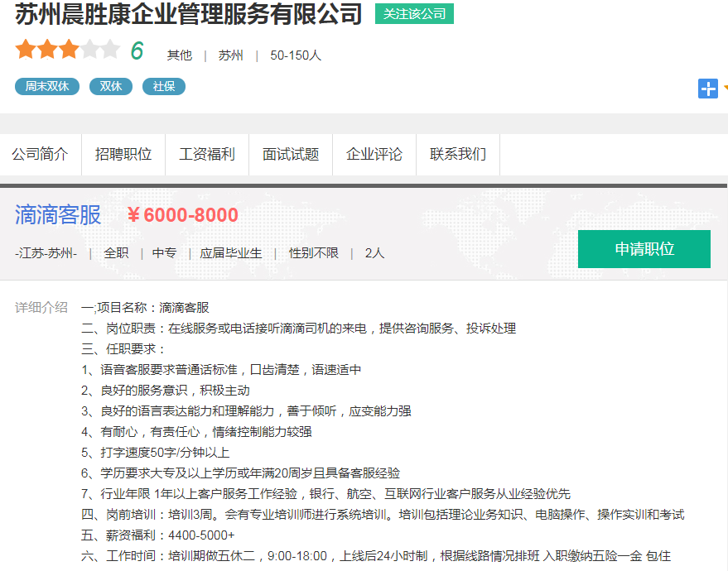Click the 二、岗位职责 description line
Viewport: 728px width, 571px height.
pos(298,329)
